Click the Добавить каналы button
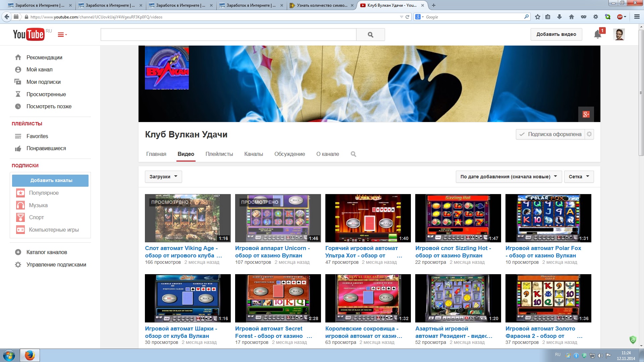The width and height of the screenshot is (644, 362). point(50,181)
